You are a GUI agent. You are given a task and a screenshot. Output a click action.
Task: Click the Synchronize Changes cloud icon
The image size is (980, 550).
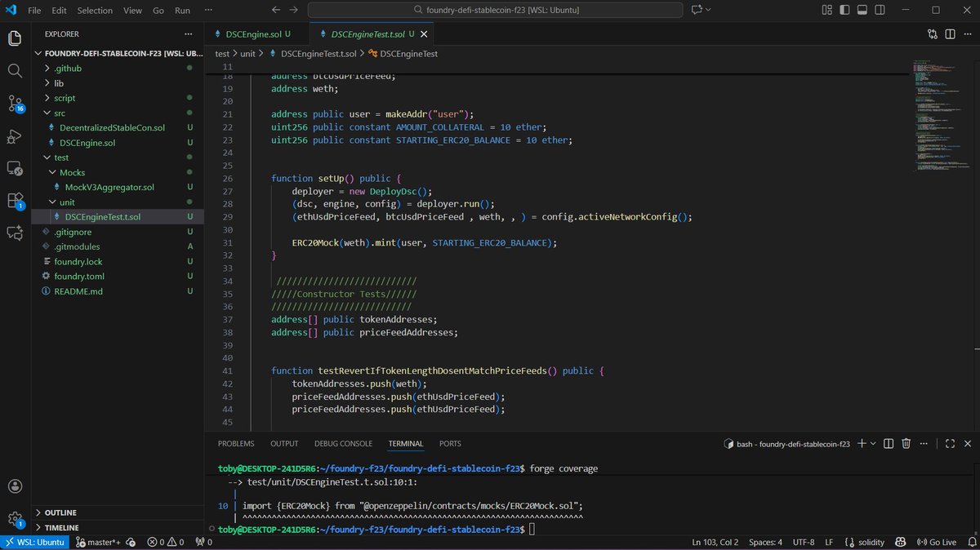[x=131, y=542]
